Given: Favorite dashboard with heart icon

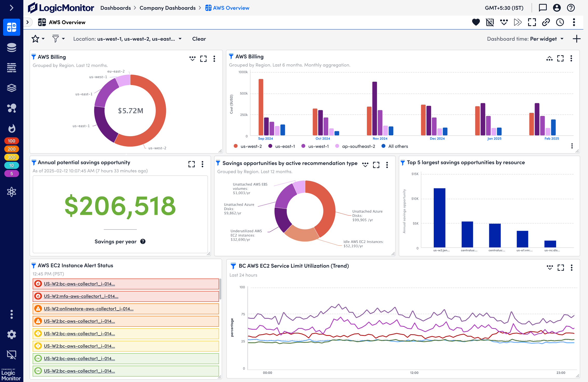Looking at the screenshot, I should point(476,22).
